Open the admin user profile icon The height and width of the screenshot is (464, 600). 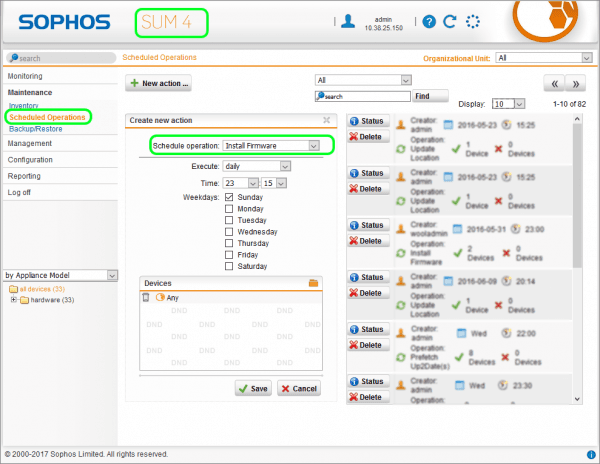pyautogui.click(x=348, y=21)
